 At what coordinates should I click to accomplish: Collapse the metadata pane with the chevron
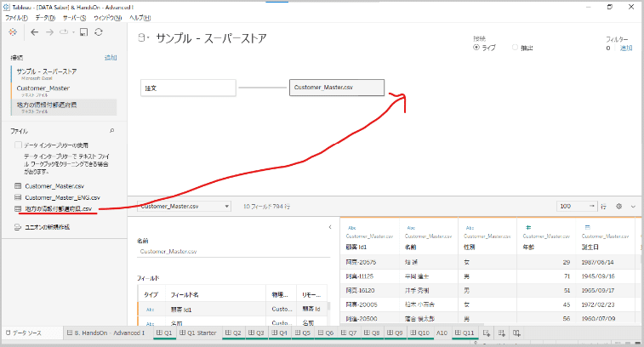coord(330,227)
